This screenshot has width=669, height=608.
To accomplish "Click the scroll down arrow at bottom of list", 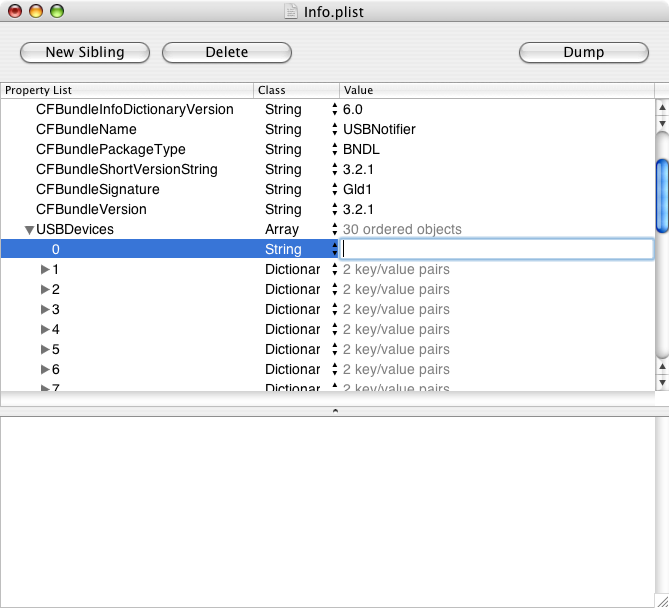I will (x=662, y=382).
